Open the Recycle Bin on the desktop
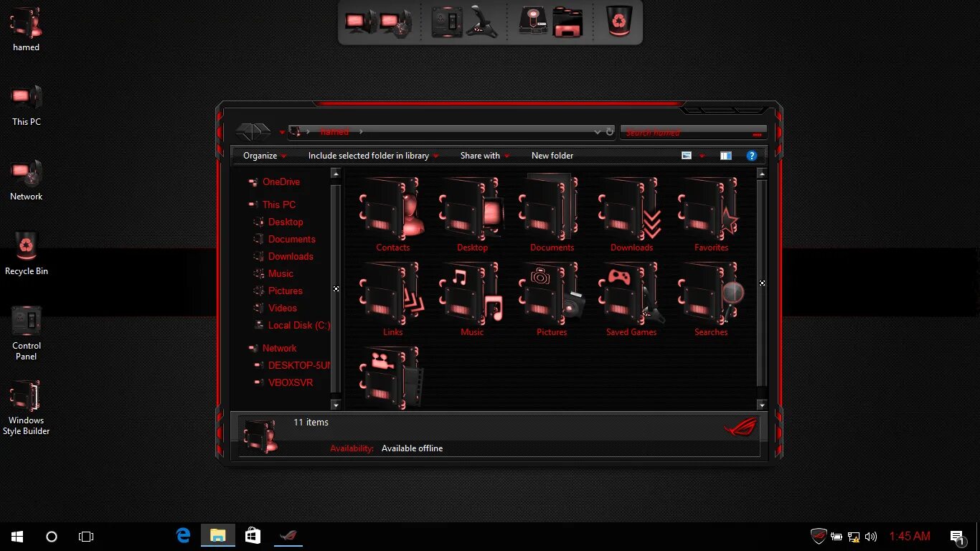 point(27,248)
